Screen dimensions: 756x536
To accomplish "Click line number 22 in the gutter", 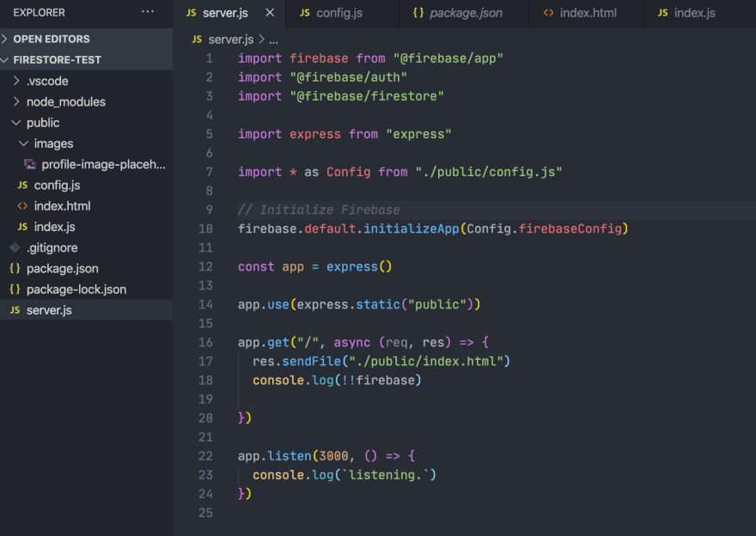I will click(205, 456).
